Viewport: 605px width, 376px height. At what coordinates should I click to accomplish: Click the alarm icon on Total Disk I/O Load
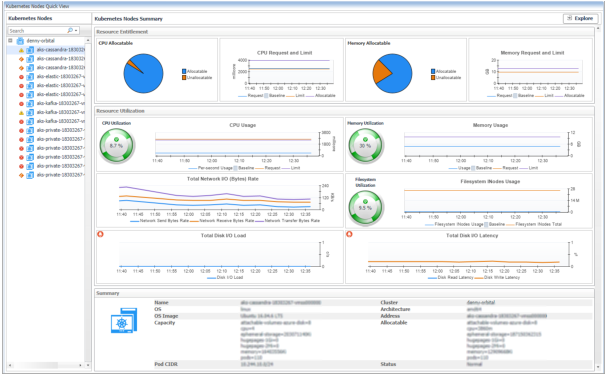100,234
